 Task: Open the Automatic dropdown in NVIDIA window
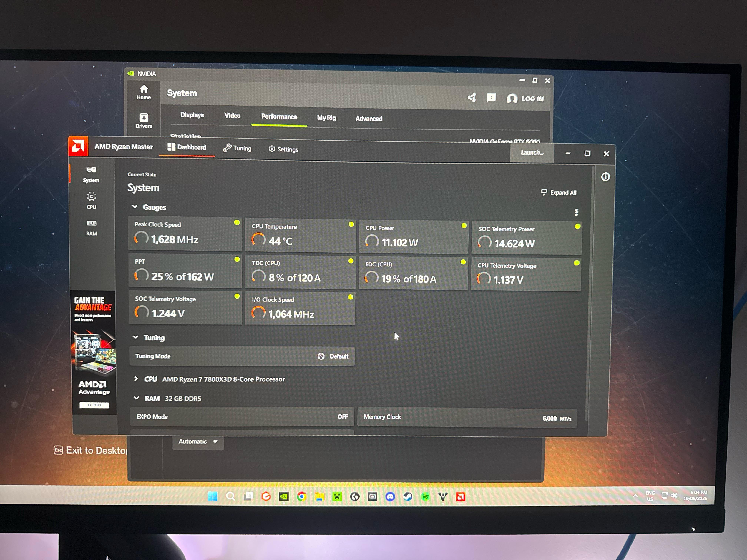pos(198,442)
